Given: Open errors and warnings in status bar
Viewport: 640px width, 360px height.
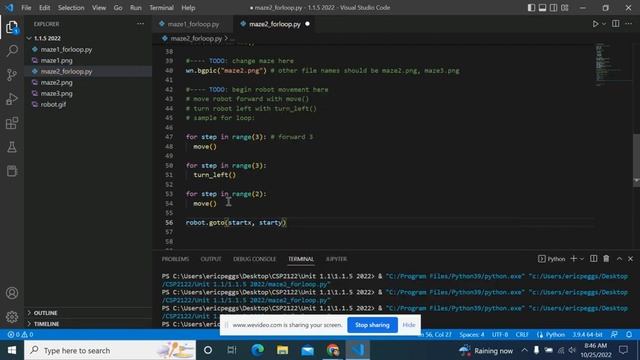Looking at the screenshot, I should [20, 335].
